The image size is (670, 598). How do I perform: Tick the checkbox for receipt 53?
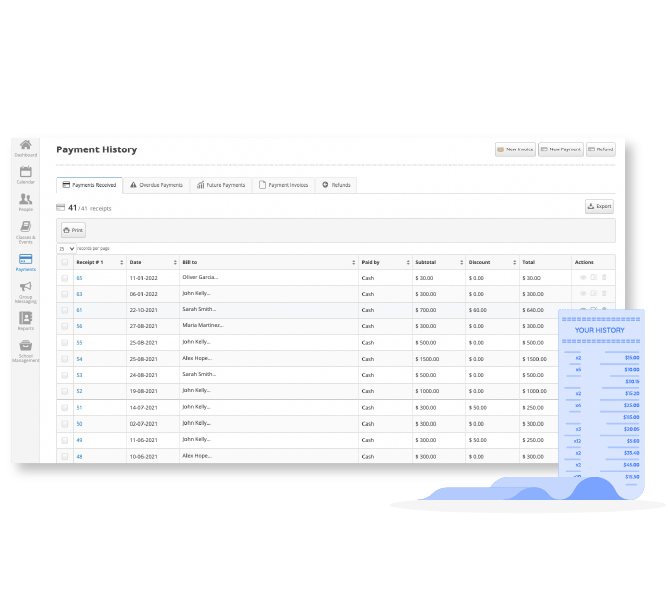pos(65,375)
